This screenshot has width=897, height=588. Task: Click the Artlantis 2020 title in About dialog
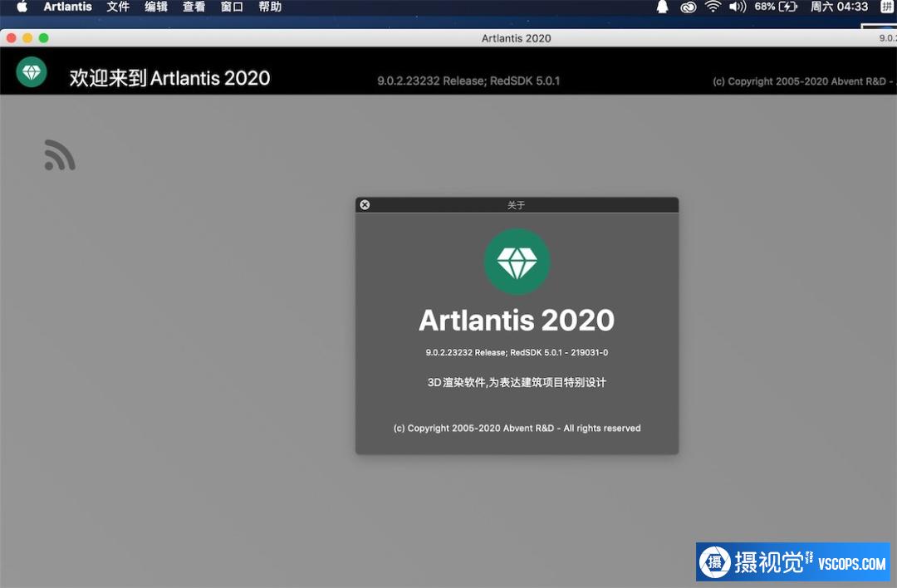[x=517, y=321]
